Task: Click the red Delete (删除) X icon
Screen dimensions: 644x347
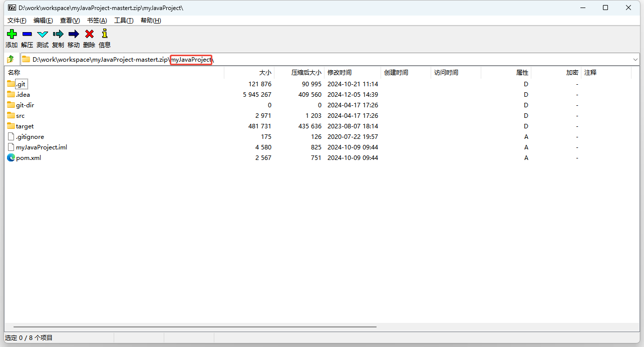Action: [x=89, y=34]
